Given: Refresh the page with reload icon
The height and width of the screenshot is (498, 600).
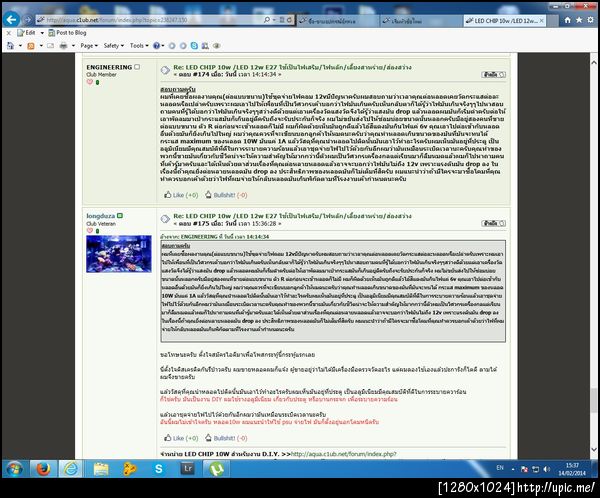Looking at the screenshot, I should pos(290,20).
